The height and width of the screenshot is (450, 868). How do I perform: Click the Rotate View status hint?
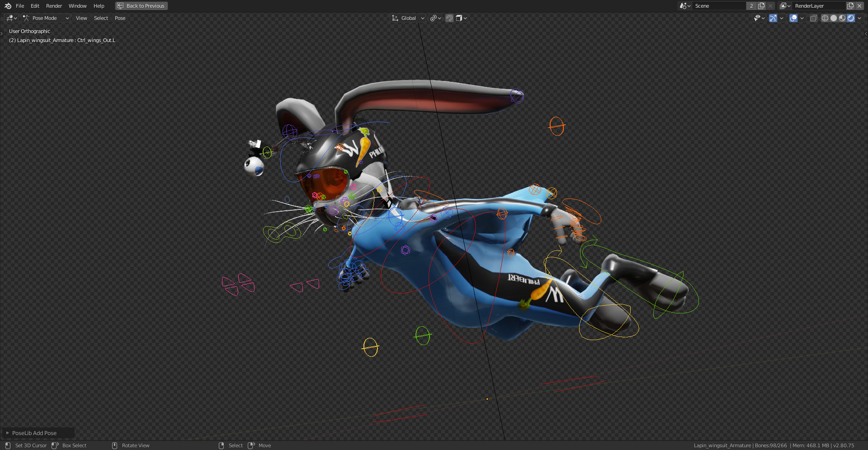coord(136,445)
